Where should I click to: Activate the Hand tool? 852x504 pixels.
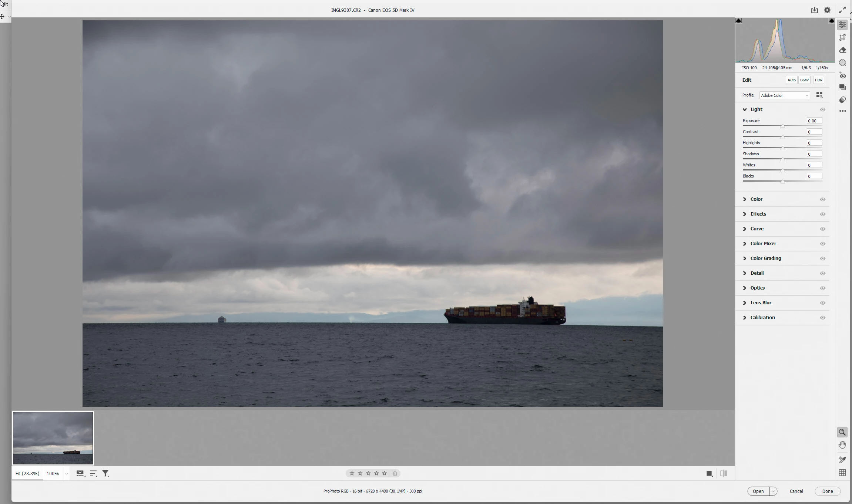click(842, 445)
